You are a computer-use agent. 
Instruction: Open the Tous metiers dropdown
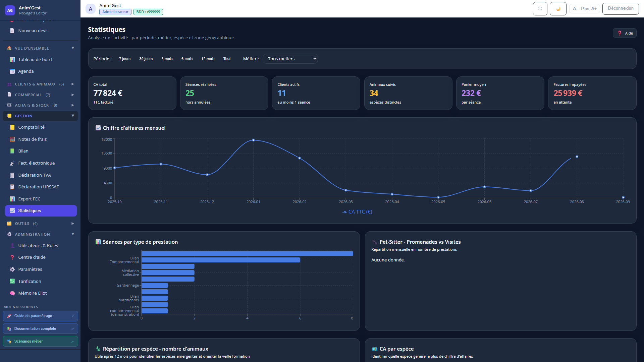pos(290,59)
